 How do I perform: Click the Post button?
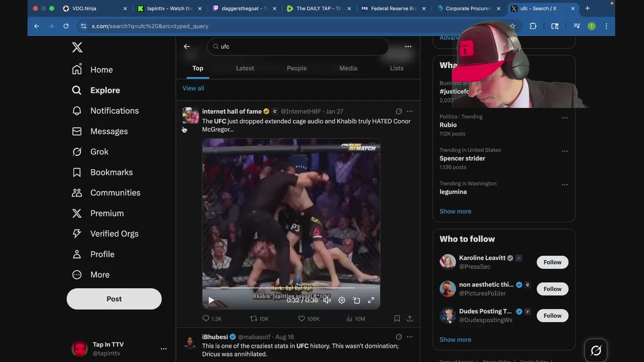tap(114, 299)
